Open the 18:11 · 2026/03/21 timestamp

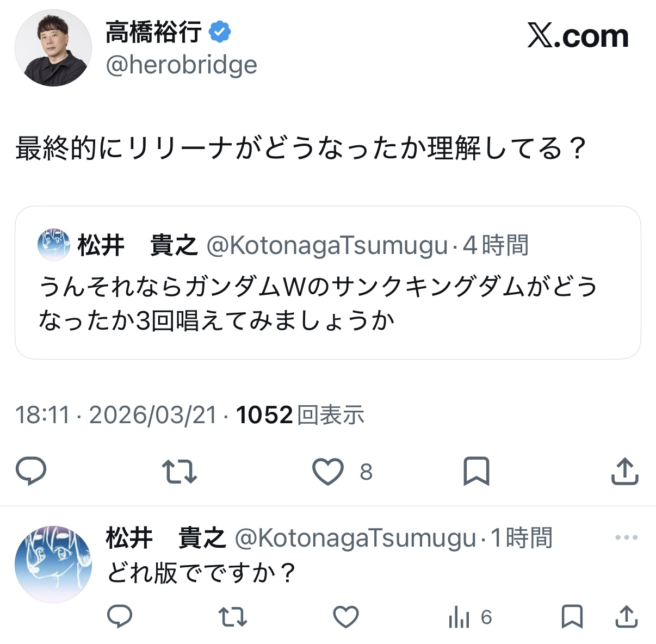pos(116,415)
